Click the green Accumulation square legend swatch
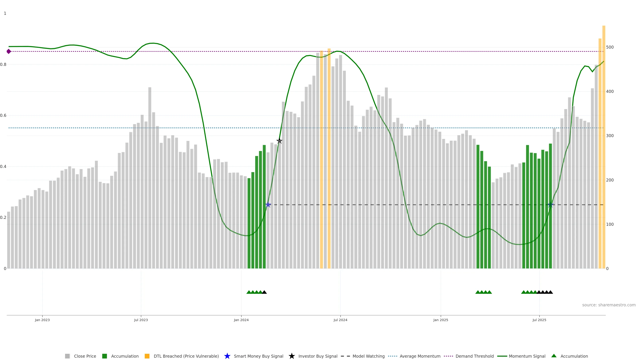Image resolution: width=644 pixels, height=362 pixels. pos(104,356)
